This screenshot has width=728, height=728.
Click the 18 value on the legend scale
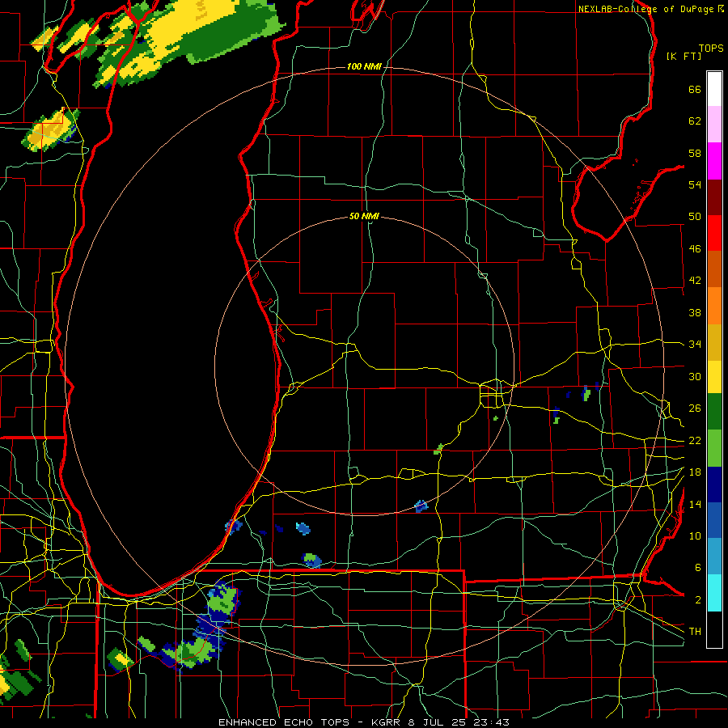pyautogui.click(x=695, y=472)
